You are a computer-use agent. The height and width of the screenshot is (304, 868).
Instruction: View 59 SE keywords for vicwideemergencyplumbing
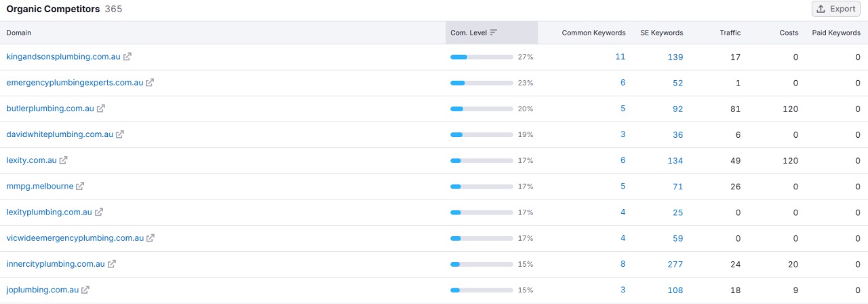[677, 238]
